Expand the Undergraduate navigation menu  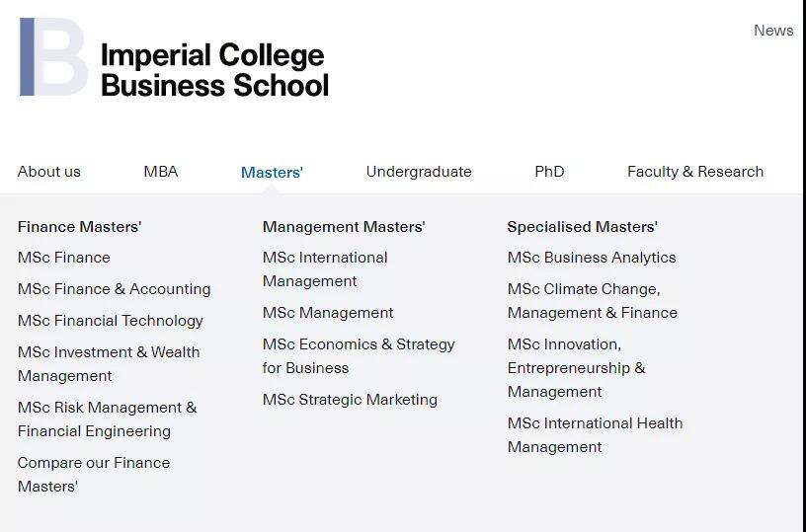pyautogui.click(x=419, y=172)
